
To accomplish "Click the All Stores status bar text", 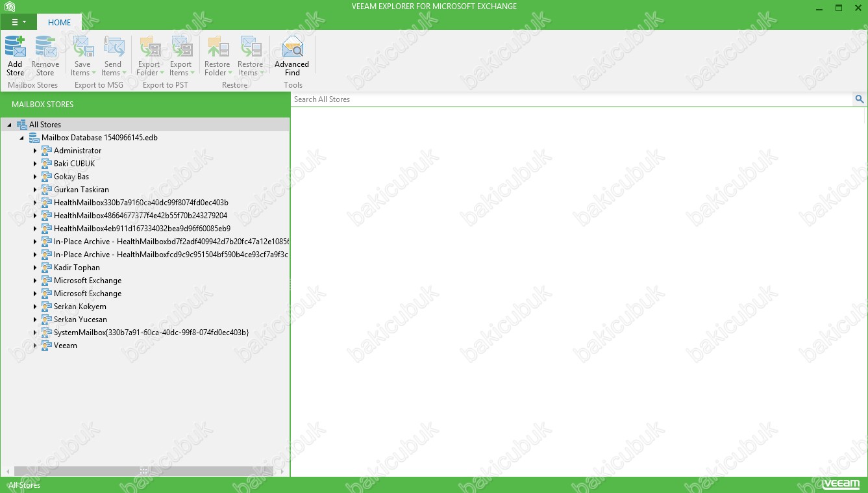I will pyautogui.click(x=25, y=485).
